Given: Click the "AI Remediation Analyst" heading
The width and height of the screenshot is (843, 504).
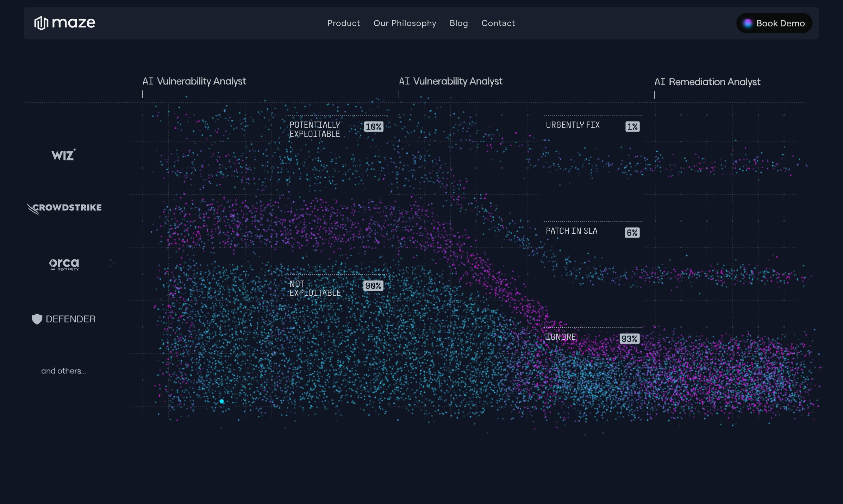Looking at the screenshot, I should (x=707, y=82).
